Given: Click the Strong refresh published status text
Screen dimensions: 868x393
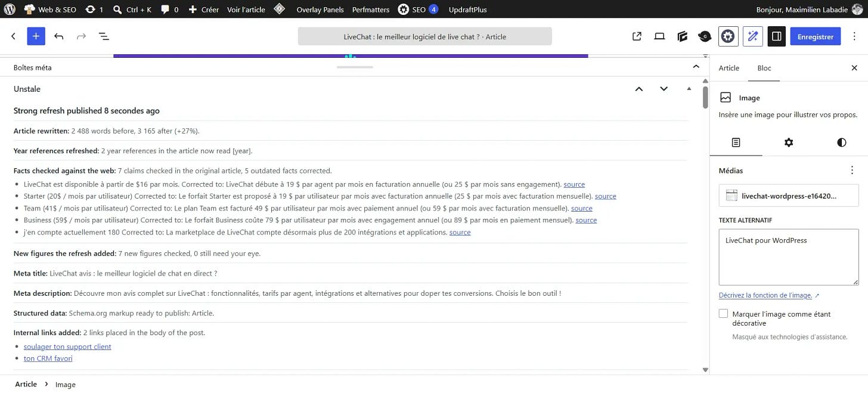Looking at the screenshot, I should pyautogui.click(x=86, y=111).
